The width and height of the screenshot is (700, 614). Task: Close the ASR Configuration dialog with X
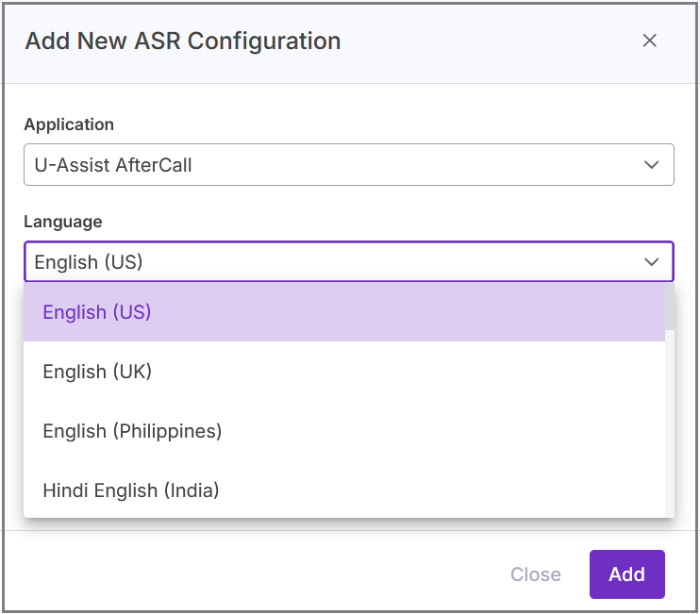click(649, 41)
